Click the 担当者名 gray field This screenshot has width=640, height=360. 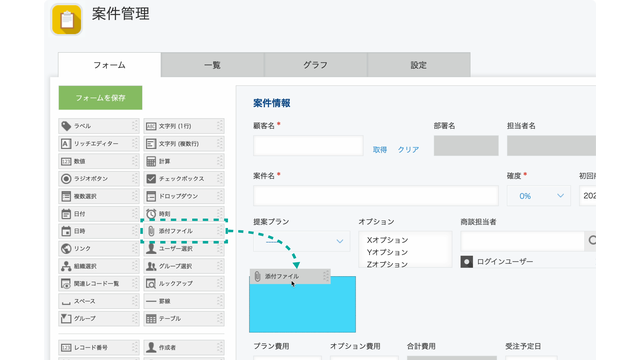[551, 146]
